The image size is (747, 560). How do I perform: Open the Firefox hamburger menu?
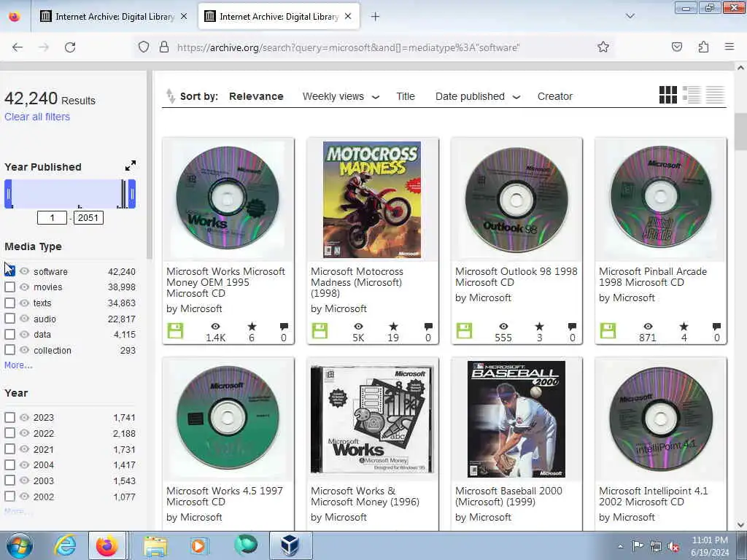point(729,47)
